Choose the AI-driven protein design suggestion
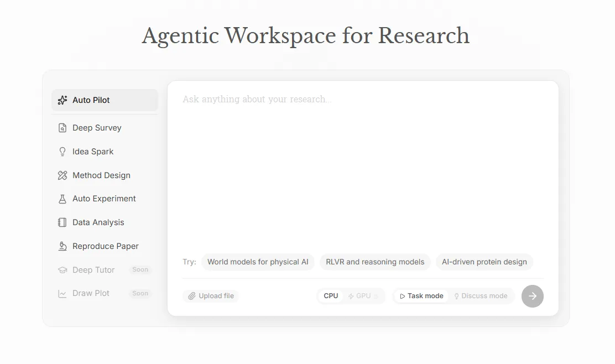The image size is (615, 364). click(484, 262)
